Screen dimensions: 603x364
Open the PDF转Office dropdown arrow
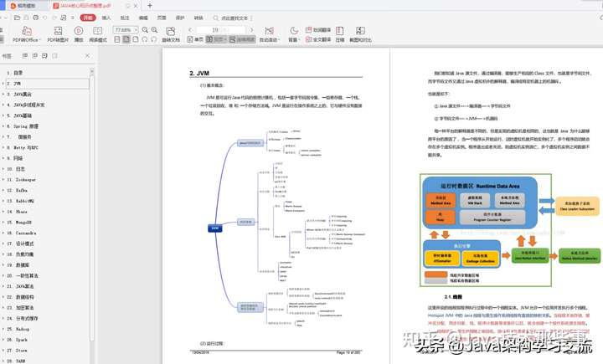point(39,39)
